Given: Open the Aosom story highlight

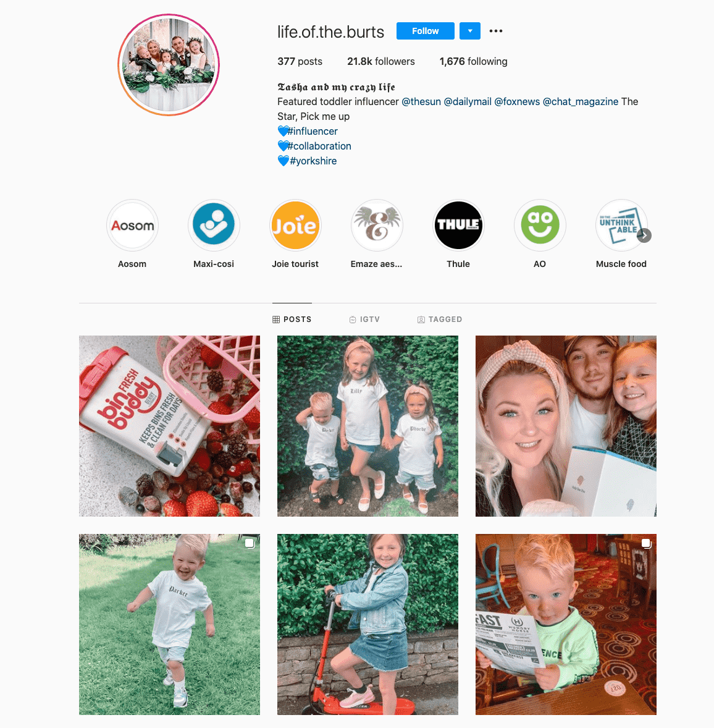Looking at the screenshot, I should pos(132,226).
